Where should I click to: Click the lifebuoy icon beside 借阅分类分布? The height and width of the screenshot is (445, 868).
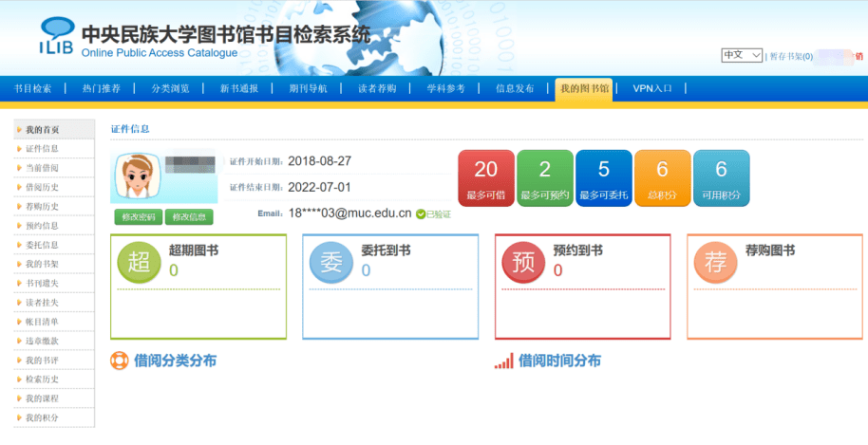coord(119,361)
